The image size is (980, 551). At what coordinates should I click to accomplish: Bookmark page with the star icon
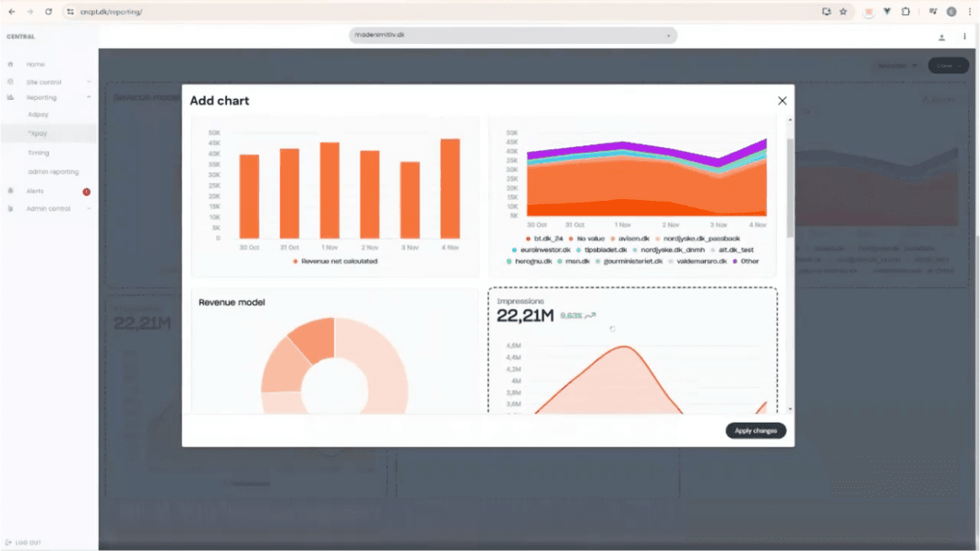[x=843, y=12]
